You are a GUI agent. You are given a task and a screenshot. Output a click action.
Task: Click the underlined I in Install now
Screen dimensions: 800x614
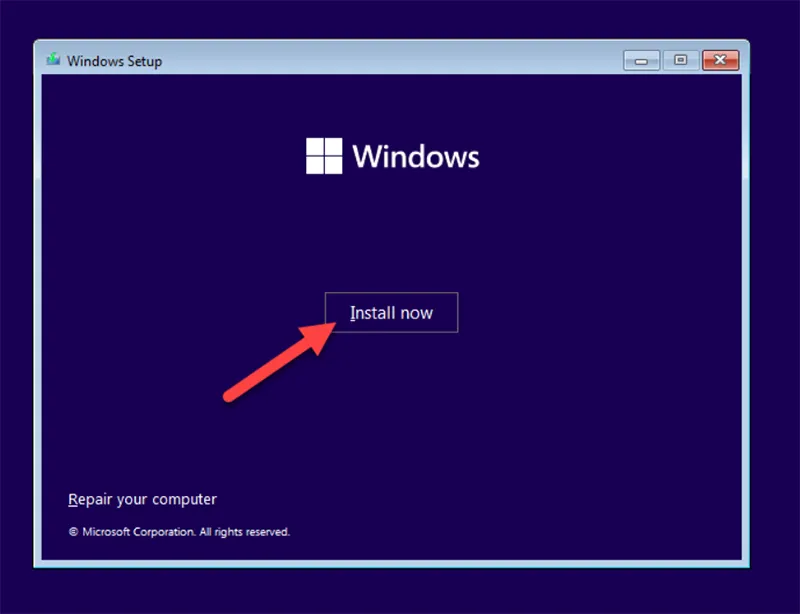[352, 313]
